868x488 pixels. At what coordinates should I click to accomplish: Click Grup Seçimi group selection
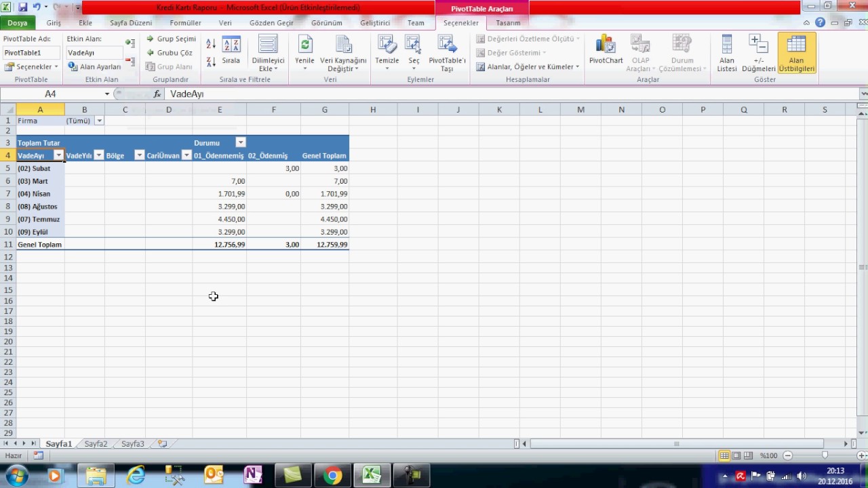(171, 39)
